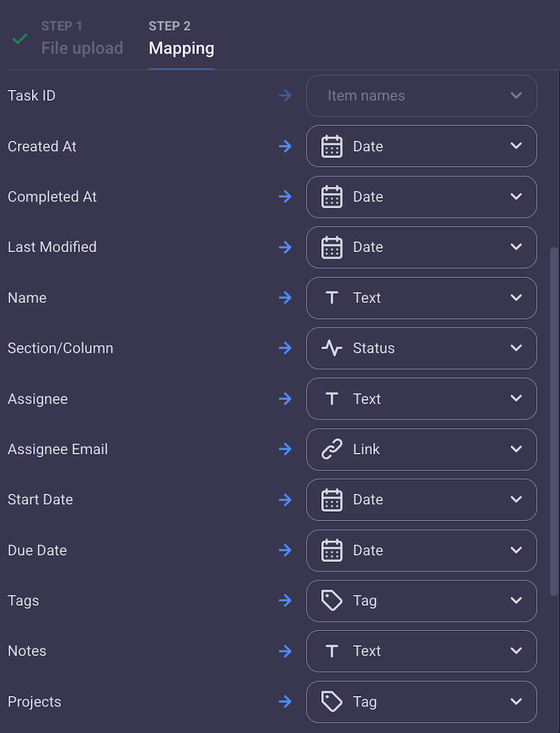Select the Text type icon beside Name
This screenshot has width=560, height=733.
(x=332, y=298)
